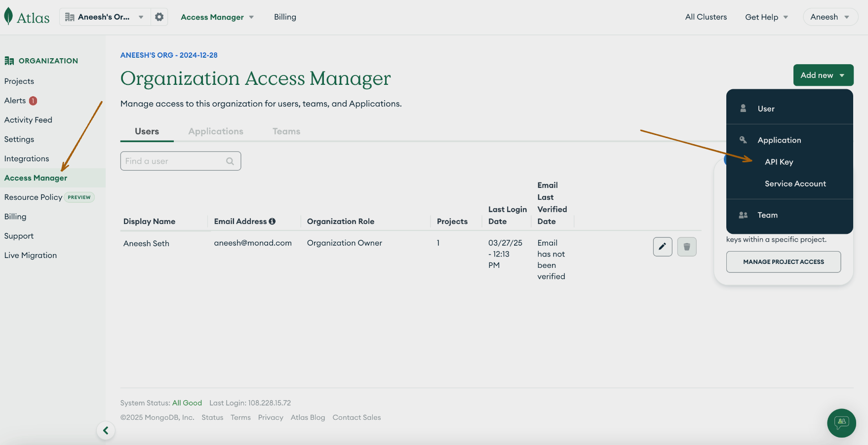
Task: Select API Key from the menu
Action: click(779, 162)
